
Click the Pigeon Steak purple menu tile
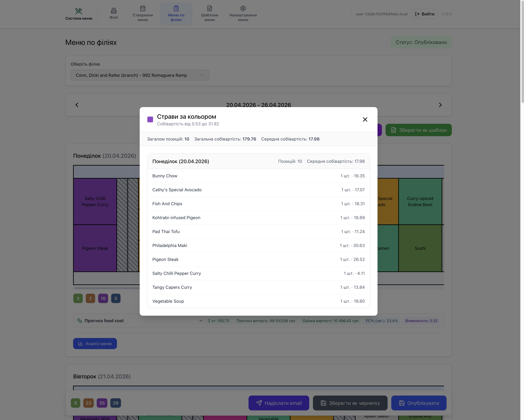95,248
